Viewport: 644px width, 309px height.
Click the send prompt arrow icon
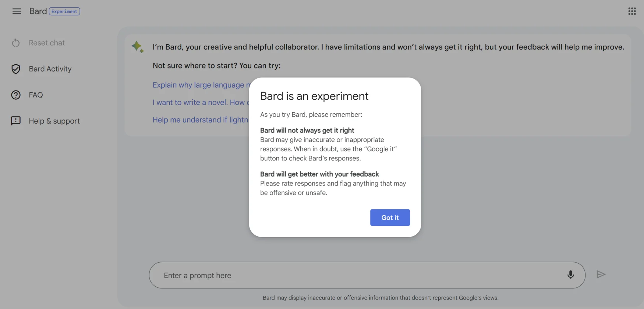click(601, 274)
